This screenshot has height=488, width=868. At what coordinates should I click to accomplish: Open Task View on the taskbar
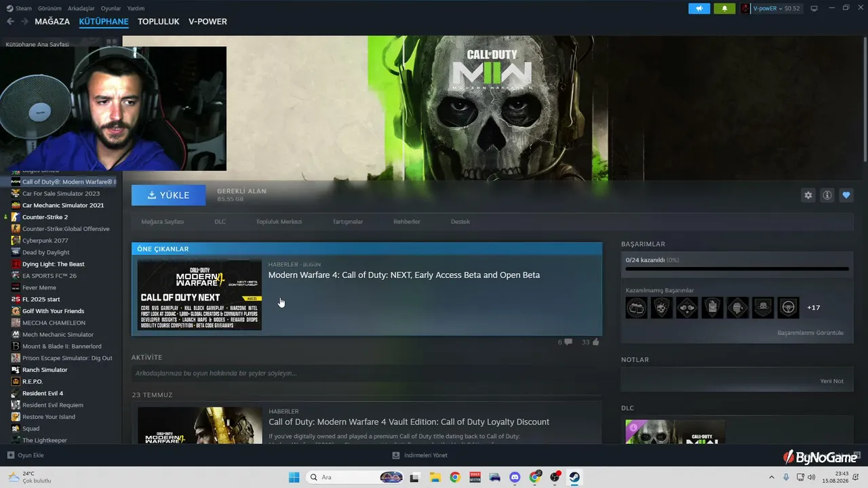(x=415, y=477)
